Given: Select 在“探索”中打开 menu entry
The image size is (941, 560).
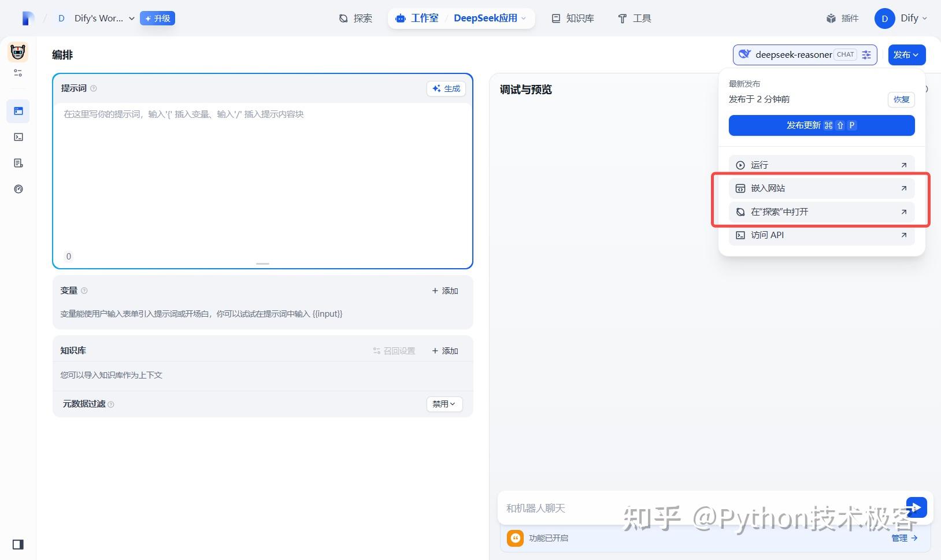Looking at the screenshot, I should click(821, 212).
